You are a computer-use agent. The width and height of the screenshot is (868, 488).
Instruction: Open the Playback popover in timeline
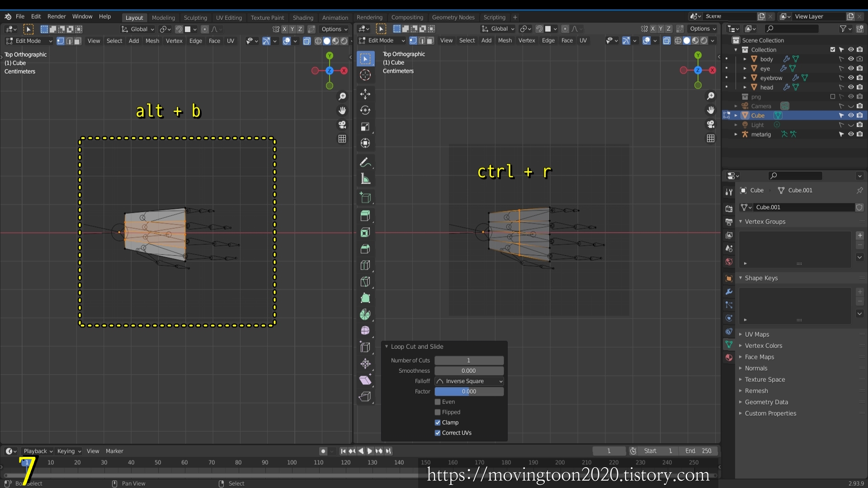38,451
